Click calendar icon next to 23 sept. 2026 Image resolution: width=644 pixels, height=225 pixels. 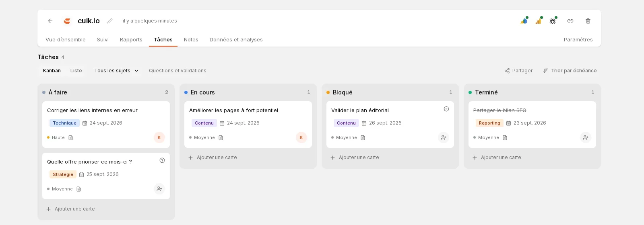point(509,123)
